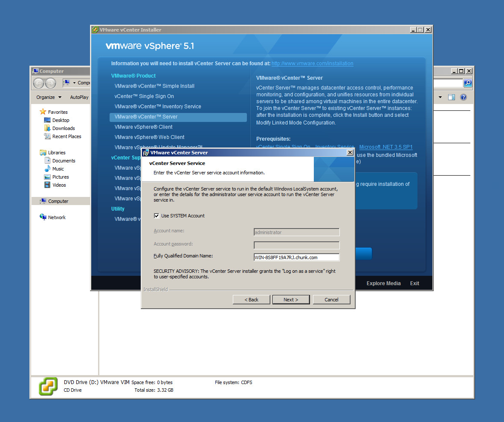The width and height of the screenshot is (504, 422).
Task: Click the Explorer back navigation arrow
Action: click(38, 83)
